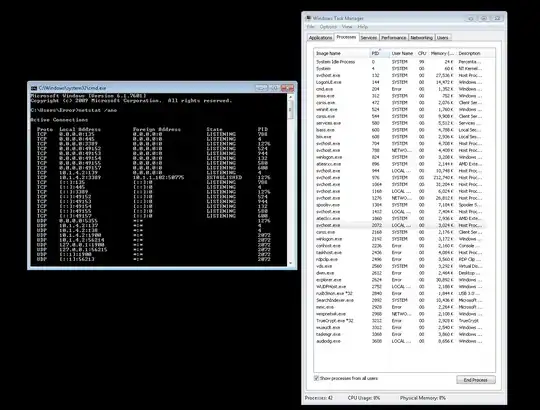This screenshot has width=540, height=410.
Task: Open the Performance tab
Action: 394,38
